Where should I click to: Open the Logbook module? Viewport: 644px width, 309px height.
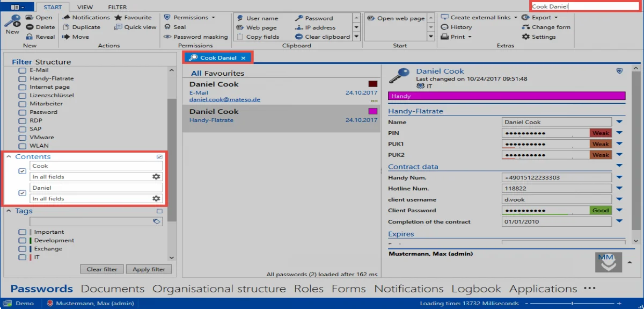click(x=476, y=289)
